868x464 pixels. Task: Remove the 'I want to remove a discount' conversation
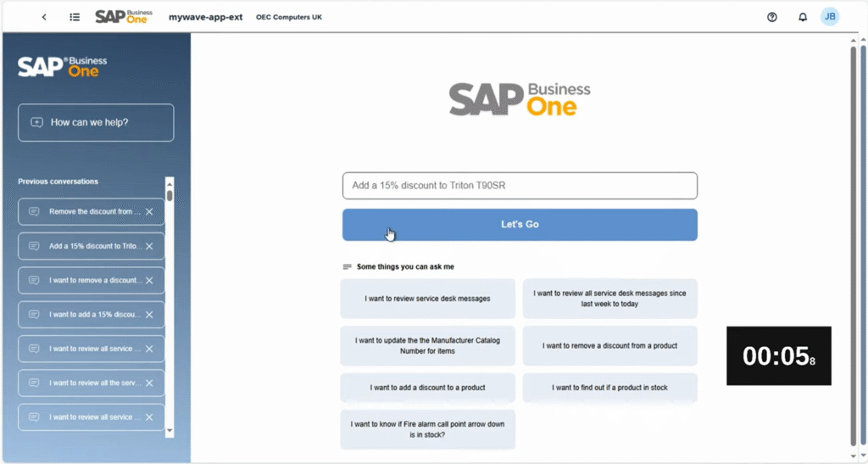click(149, 280)
